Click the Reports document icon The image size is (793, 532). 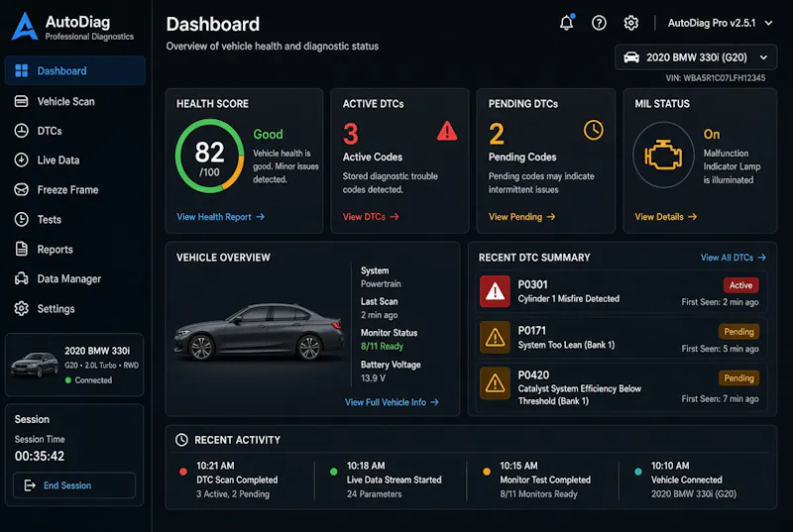(x=21, y=249)
